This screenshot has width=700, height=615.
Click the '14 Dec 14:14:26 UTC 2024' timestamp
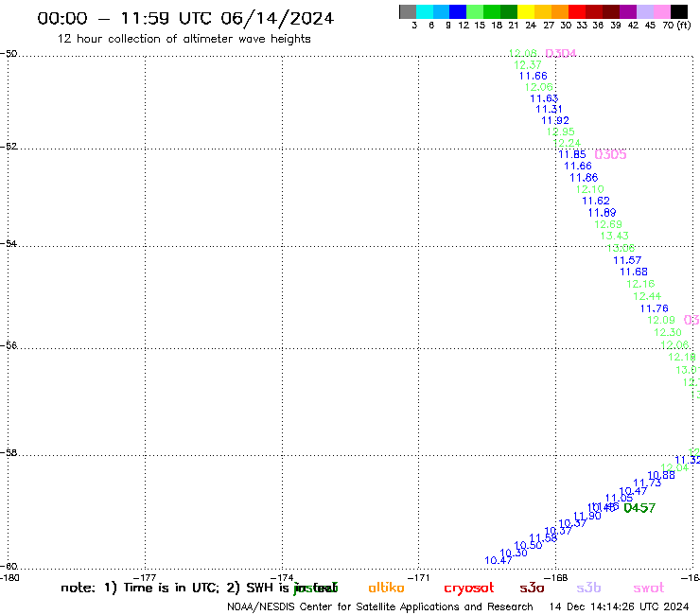click(620, 607)
